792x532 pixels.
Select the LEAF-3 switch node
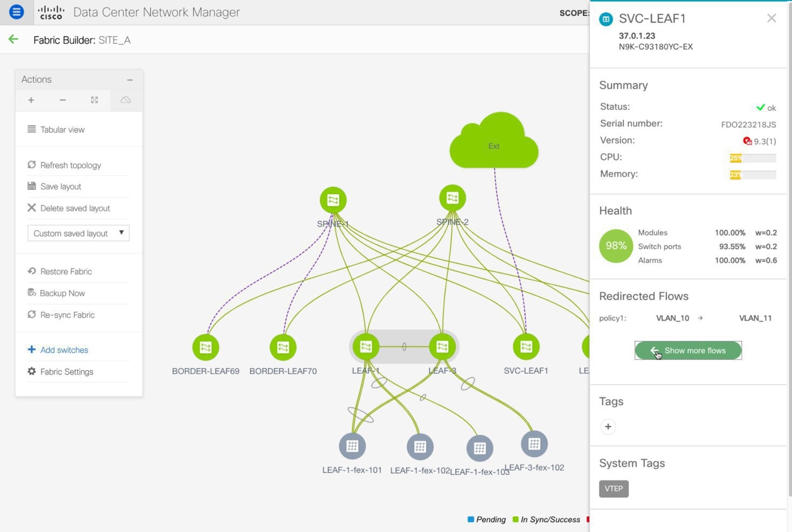tap(442, 347)
